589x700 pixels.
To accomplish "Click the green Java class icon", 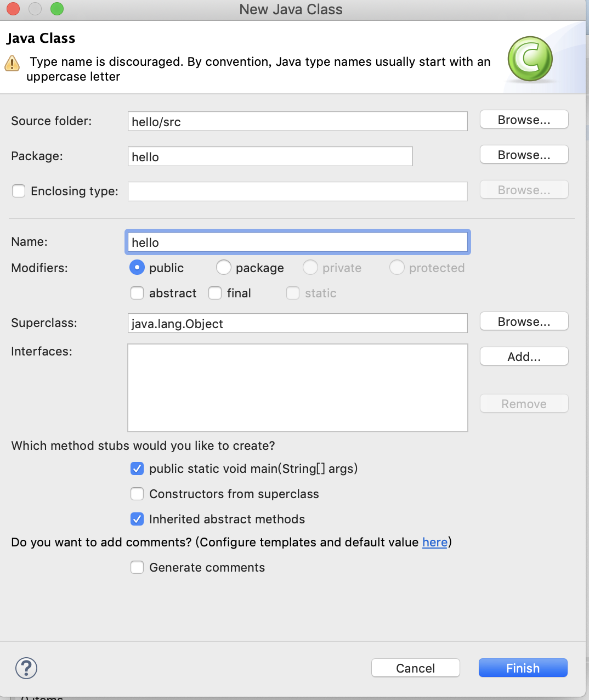I will pos(530,59).
